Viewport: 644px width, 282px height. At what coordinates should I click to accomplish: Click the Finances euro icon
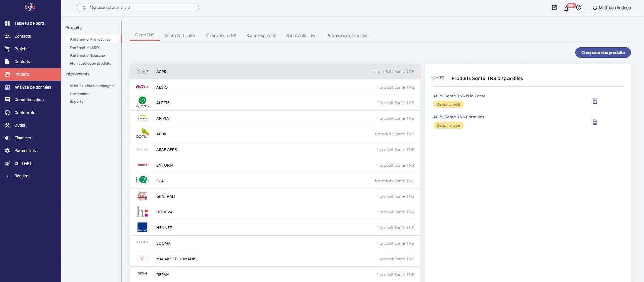[x=7, y=138]
